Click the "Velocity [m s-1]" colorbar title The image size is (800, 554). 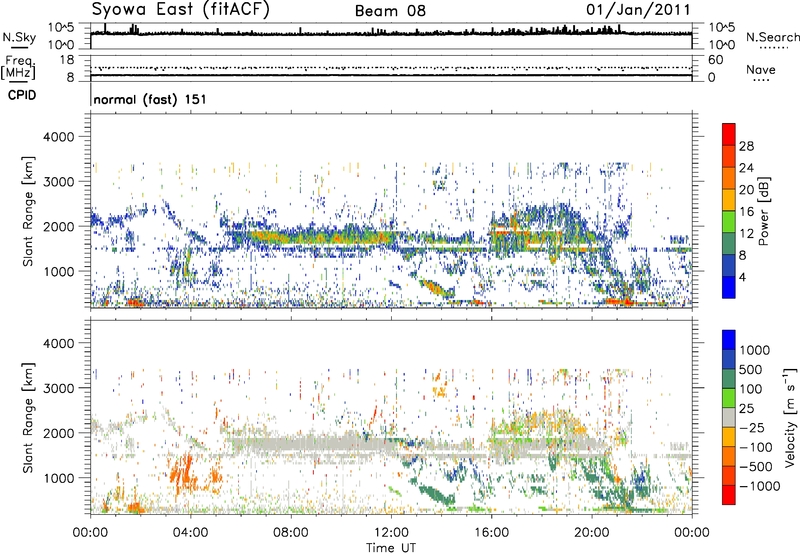(x=790, y=417)
